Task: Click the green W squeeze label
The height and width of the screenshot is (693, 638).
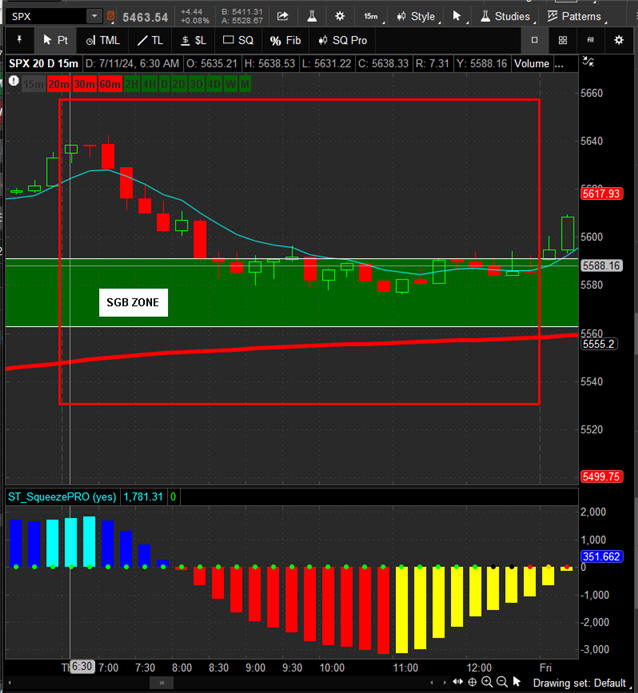Action: 230,84
